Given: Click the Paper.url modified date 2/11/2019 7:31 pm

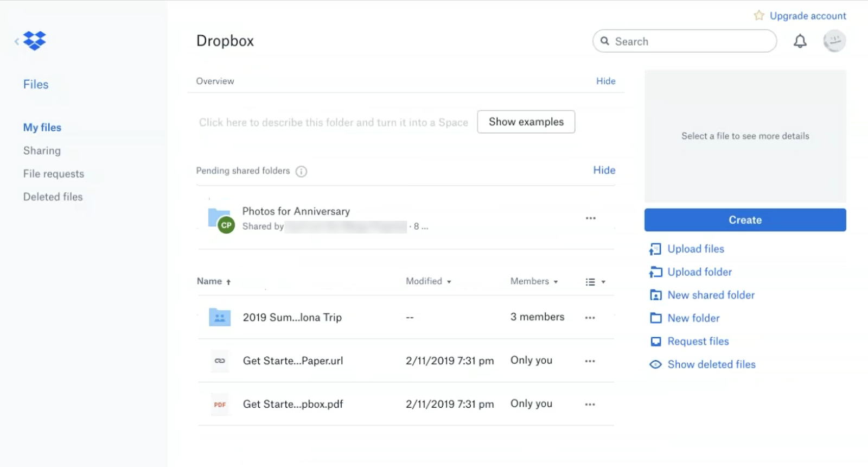Looking at the screenshot, I should pos(450,361).
